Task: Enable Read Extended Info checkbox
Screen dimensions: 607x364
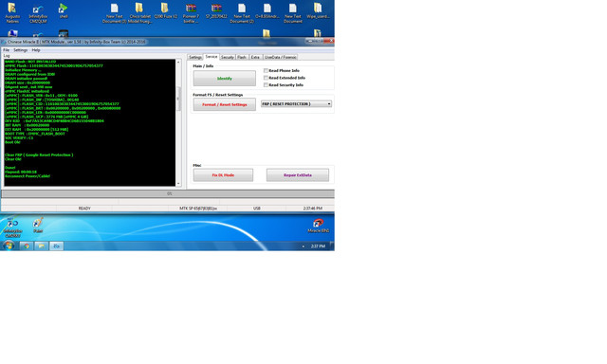Action: click(266, 78)
